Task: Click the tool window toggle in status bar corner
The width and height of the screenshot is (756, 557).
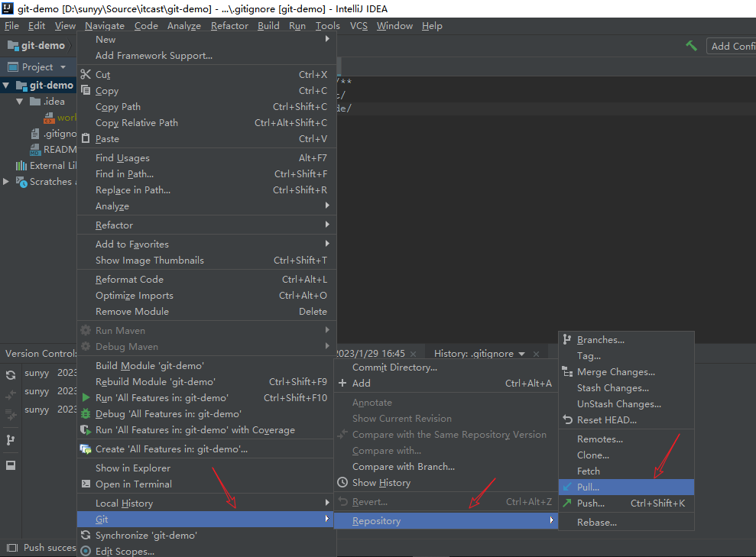Action: (x=11, y=547)
